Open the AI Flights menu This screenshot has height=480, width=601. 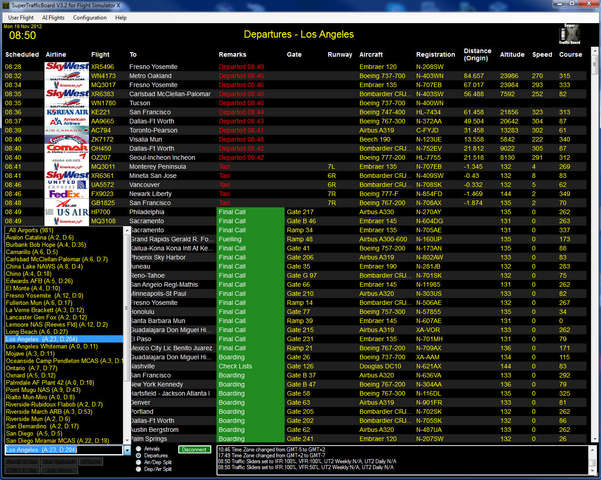(x=53, y=18)
